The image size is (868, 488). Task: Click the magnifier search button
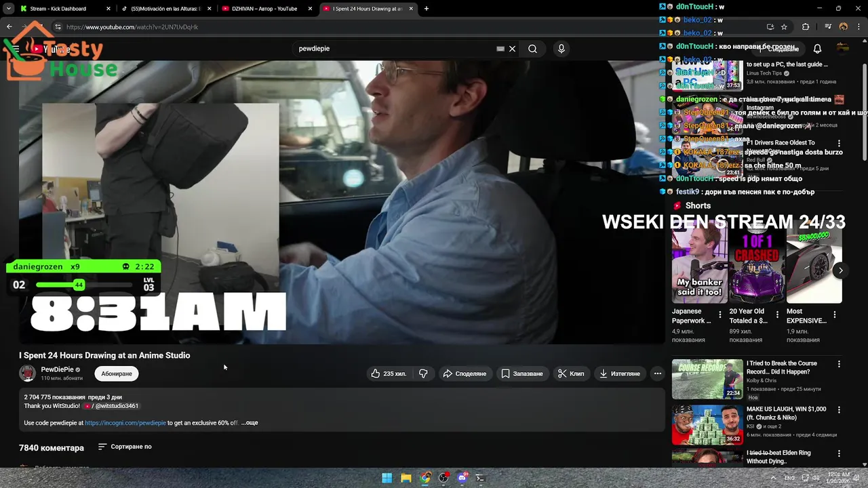[x=533, y=49]
